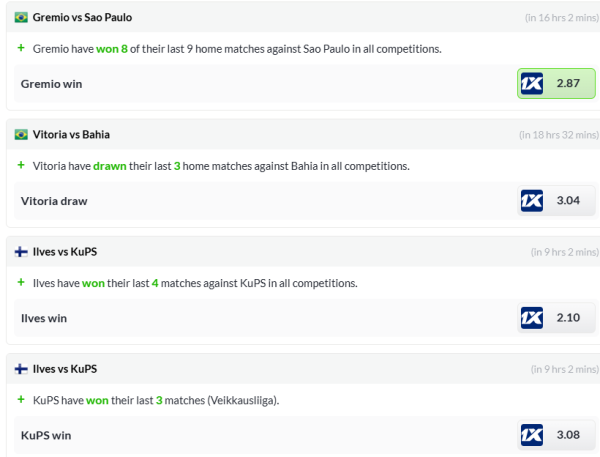Click the Brazil flag beside Gremio vs Sao Paulo
This screenshot has height=457, width=600.
tap(21, 17)
